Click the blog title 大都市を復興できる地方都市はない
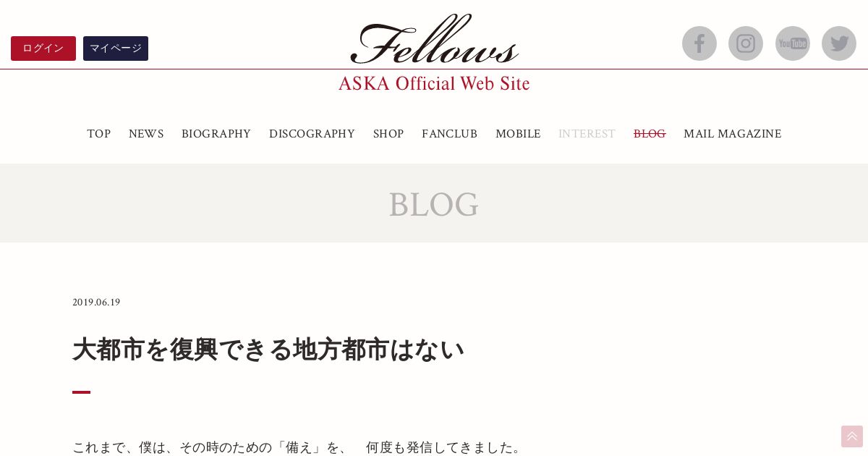Screen dimensions: 868x456 pyautogui.click(x=268, y=350)
